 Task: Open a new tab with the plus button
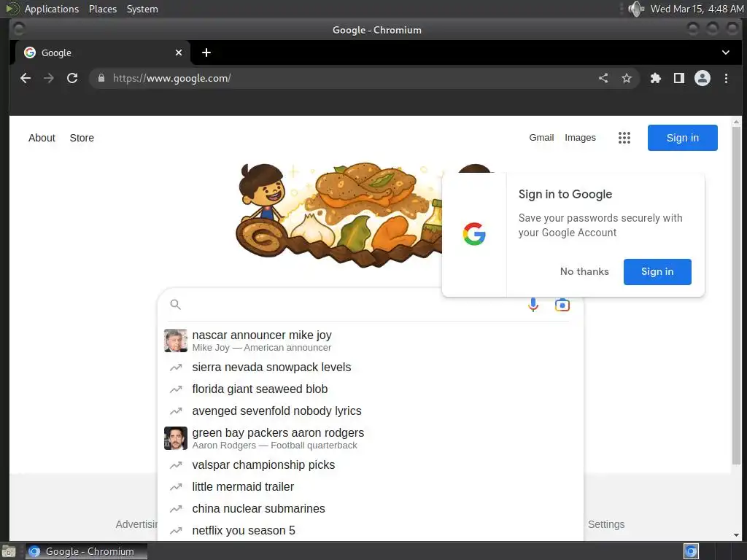point(206,52)
